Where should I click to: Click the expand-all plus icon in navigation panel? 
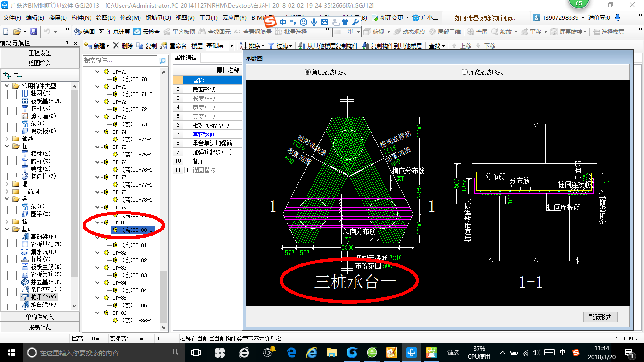click(x=7, y=74)
